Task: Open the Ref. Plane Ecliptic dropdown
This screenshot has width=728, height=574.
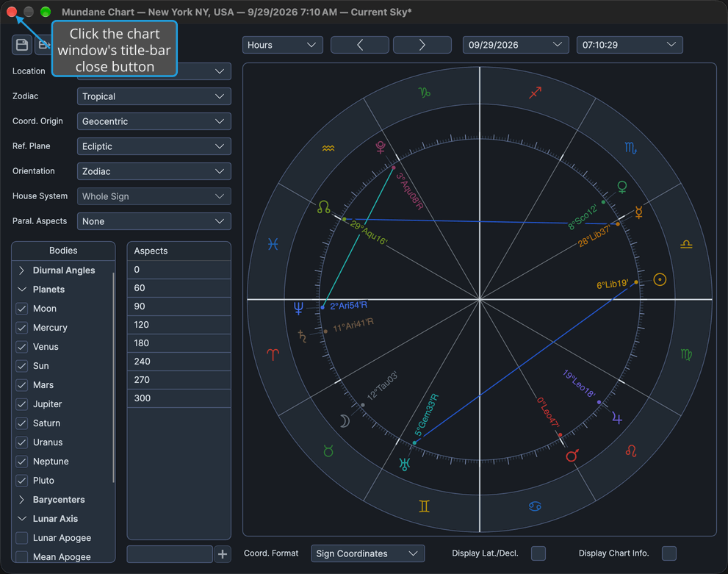Action: pyautogui.click(x=154, y=146)
